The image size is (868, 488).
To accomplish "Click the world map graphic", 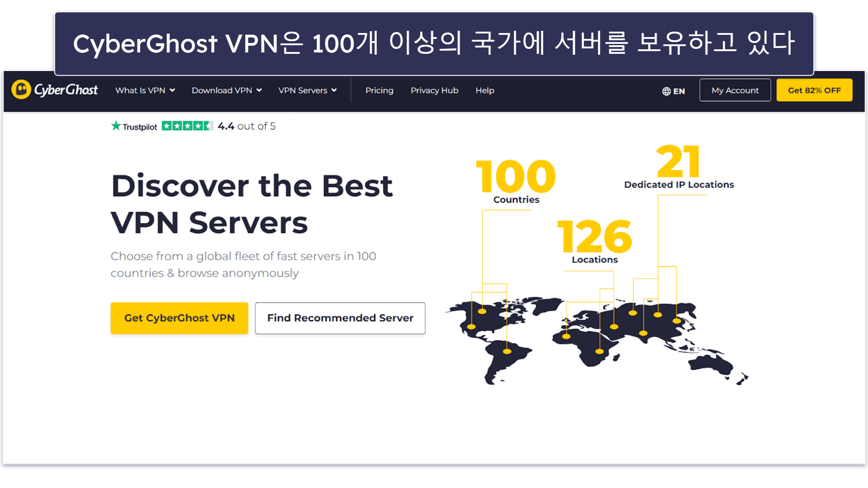I will (x=597, y=341).
